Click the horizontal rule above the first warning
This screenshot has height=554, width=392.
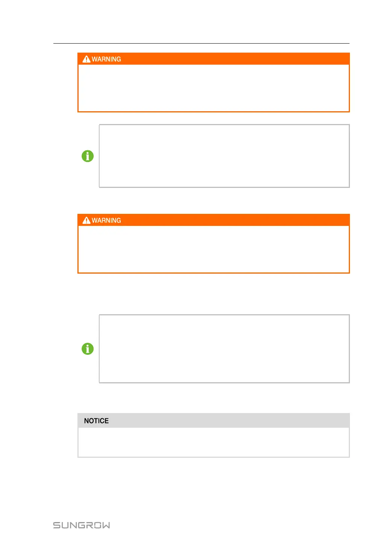[201, 43]
